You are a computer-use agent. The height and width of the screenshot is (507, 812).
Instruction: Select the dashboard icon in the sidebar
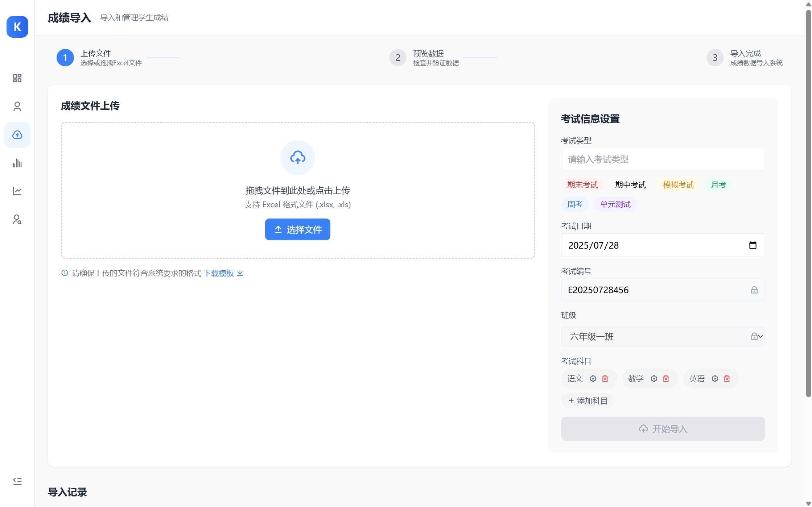[17, 78]
